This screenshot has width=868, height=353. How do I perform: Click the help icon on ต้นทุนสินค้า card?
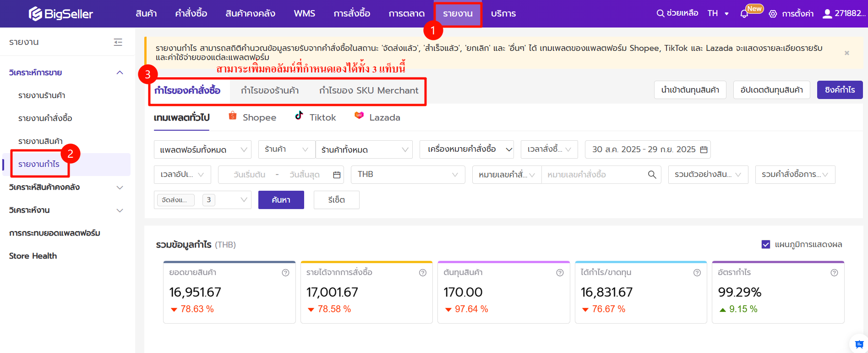point(560,273)
